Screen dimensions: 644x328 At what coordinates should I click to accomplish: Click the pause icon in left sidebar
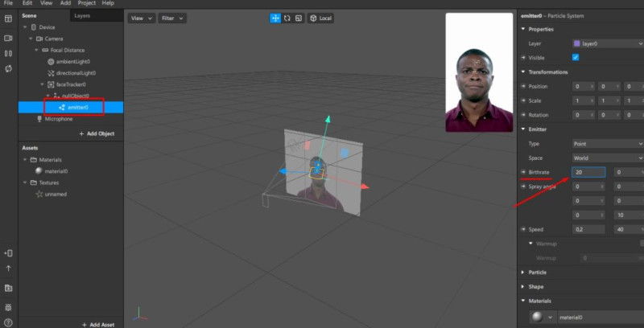pos(8,53)
